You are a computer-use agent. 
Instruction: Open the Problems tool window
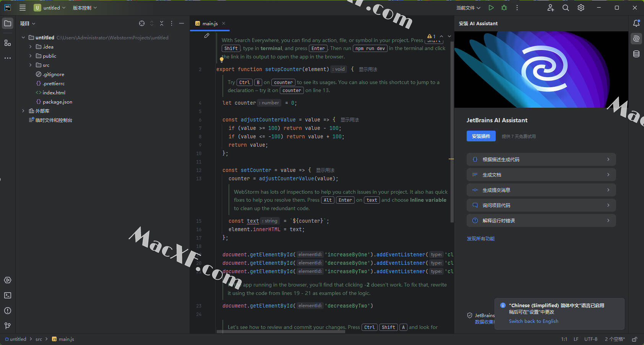tap(8, 311)
